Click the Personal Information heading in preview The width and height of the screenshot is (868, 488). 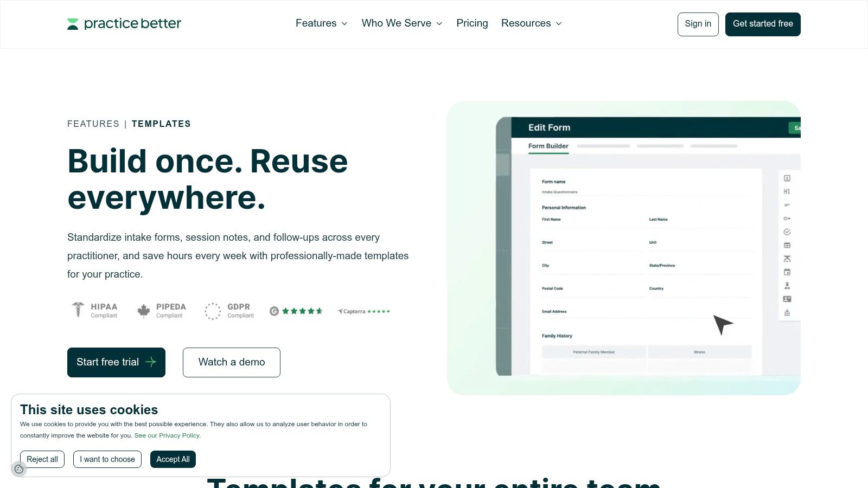tap(564, 208)
